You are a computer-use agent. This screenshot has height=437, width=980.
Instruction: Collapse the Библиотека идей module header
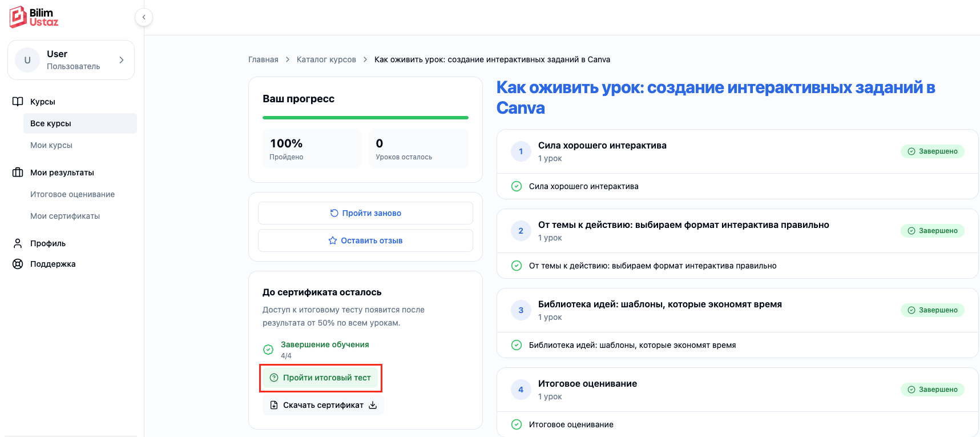[x=737, y=310]
